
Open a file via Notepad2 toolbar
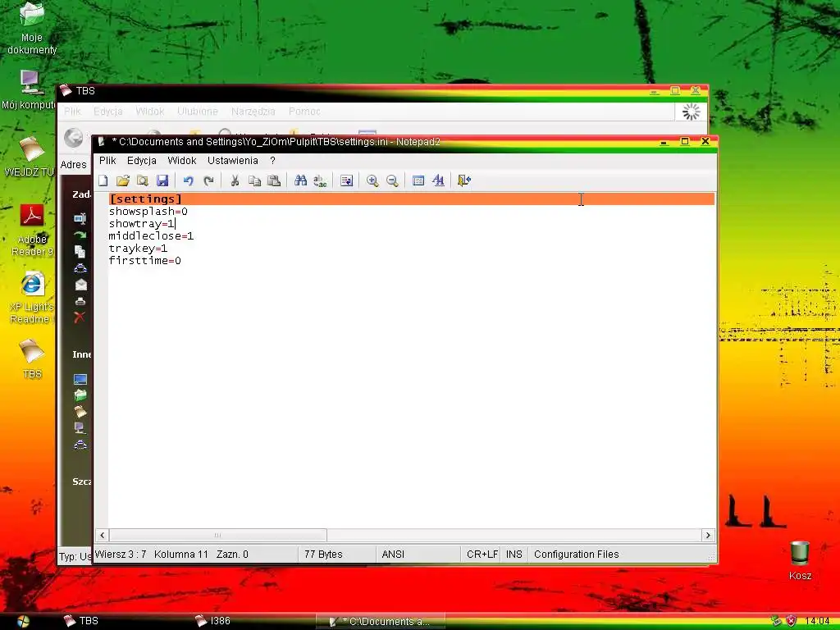click(123, 180)
